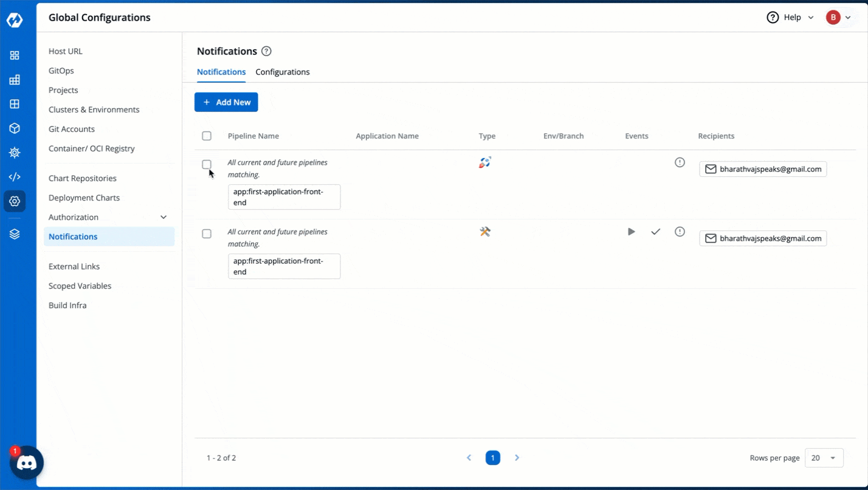Click the Add New button
This screenshot has height=490, width=868.
[226, 102]
